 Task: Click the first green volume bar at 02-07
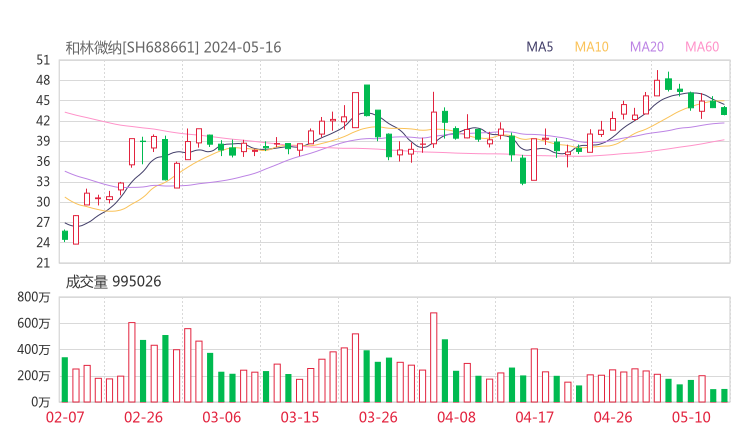tap(65, 380)
